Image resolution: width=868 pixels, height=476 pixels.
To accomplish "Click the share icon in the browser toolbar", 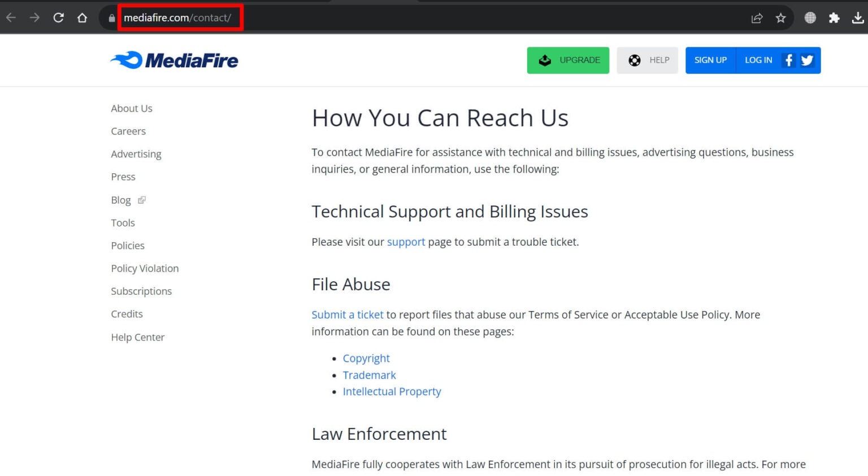I will 757,18.
